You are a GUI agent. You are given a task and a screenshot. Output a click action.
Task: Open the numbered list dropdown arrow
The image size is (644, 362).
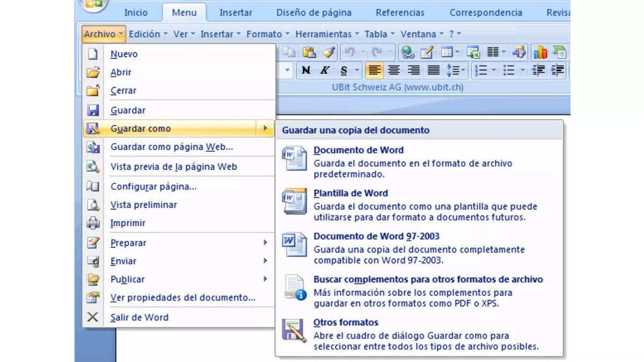click(x=493, y=70)
